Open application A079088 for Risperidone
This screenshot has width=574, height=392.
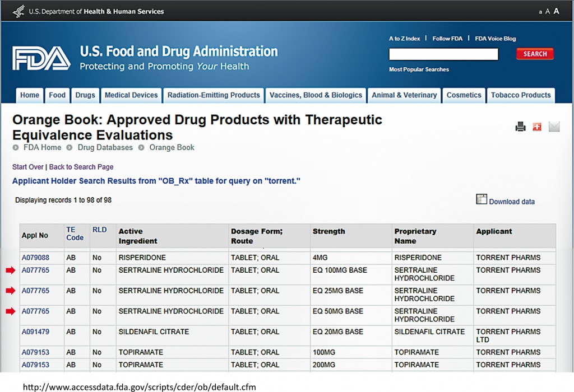[x=35, y=258]
